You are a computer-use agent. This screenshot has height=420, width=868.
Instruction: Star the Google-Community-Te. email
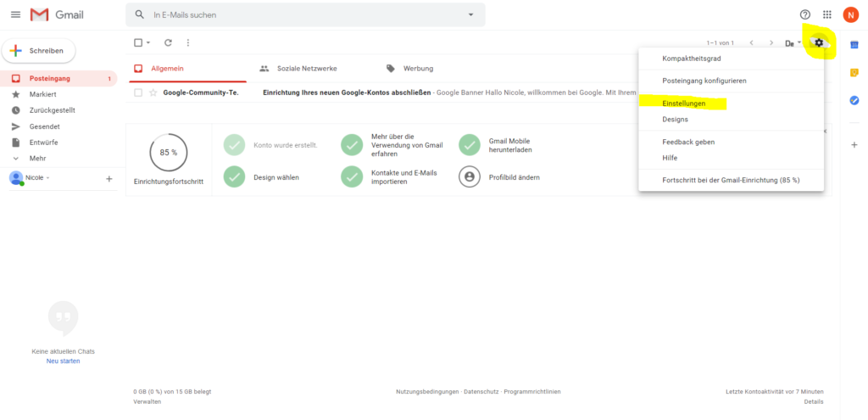tap(153, 92)
